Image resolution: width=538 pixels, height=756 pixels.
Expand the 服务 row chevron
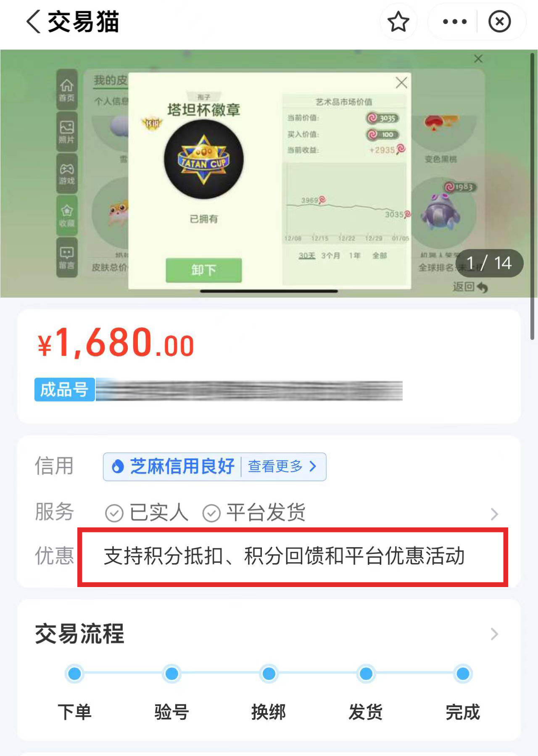pyautogui.click(x=495, y=514)
